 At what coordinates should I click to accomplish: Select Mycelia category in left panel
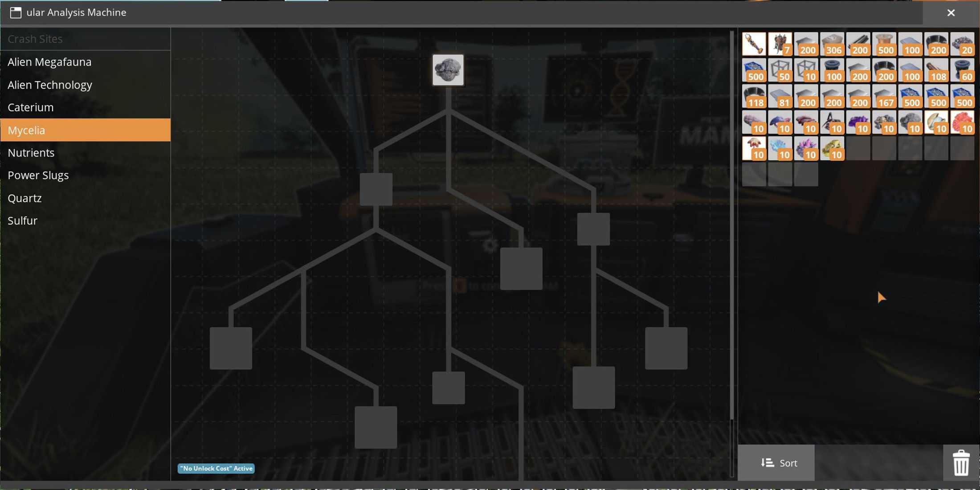point(85,129)
